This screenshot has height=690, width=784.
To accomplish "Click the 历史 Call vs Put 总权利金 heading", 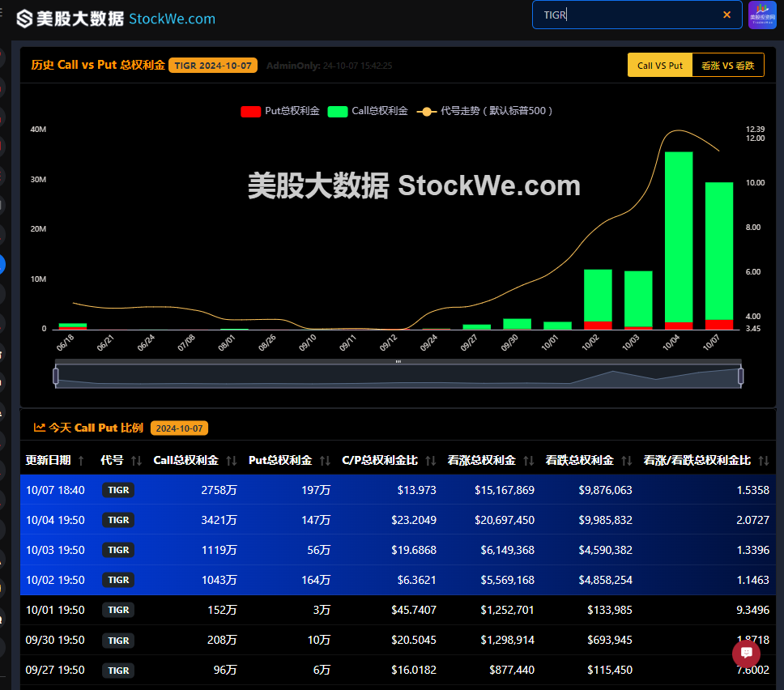I will (98, 65).
